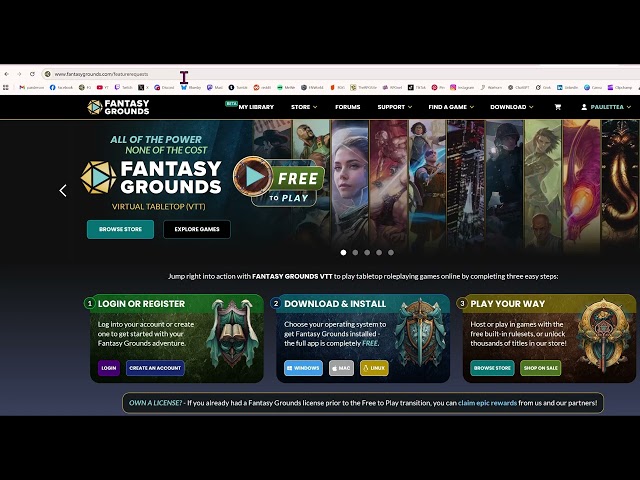Select the first carousel dot

(x=343, y=253)
